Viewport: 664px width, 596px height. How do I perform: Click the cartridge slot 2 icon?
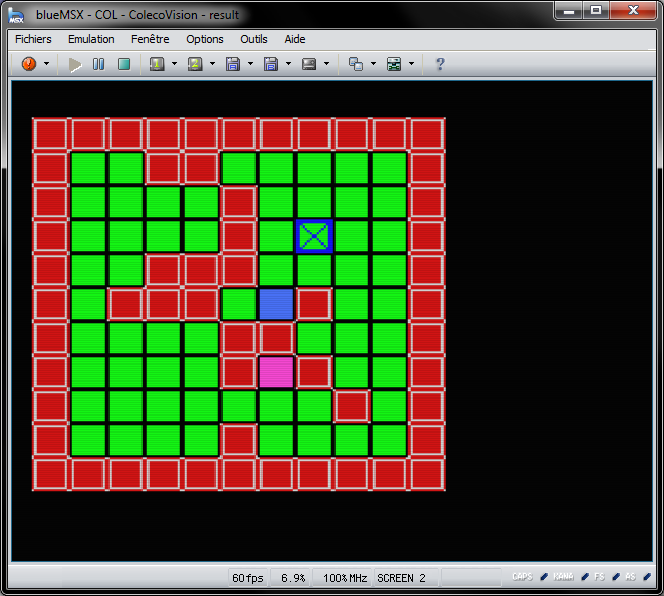click(x=195, y=64)
